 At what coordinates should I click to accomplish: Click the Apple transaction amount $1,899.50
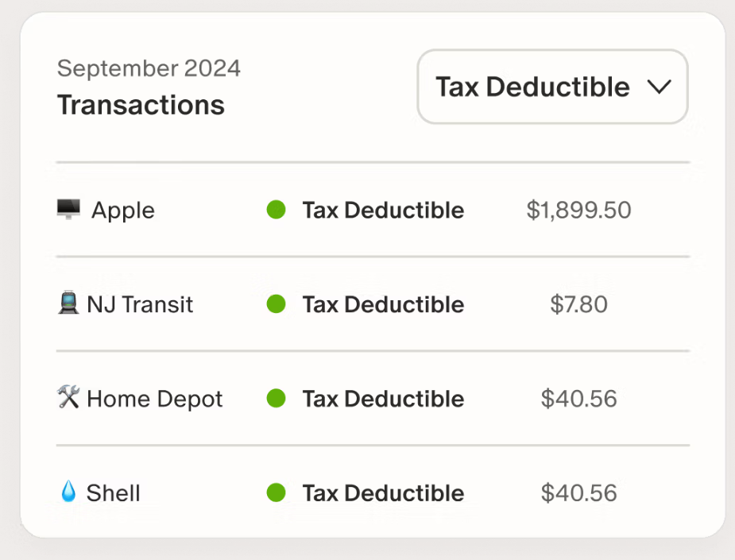pos(579,210)
